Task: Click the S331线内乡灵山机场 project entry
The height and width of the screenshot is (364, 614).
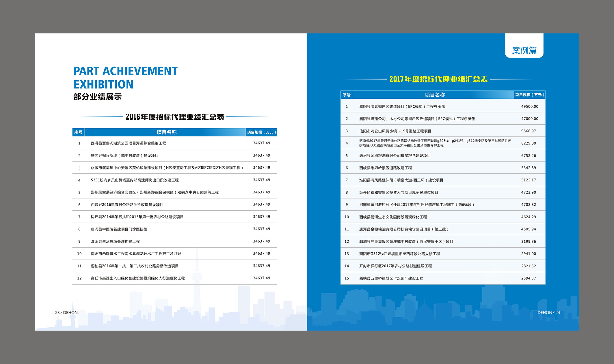Action: pos(135,180)
